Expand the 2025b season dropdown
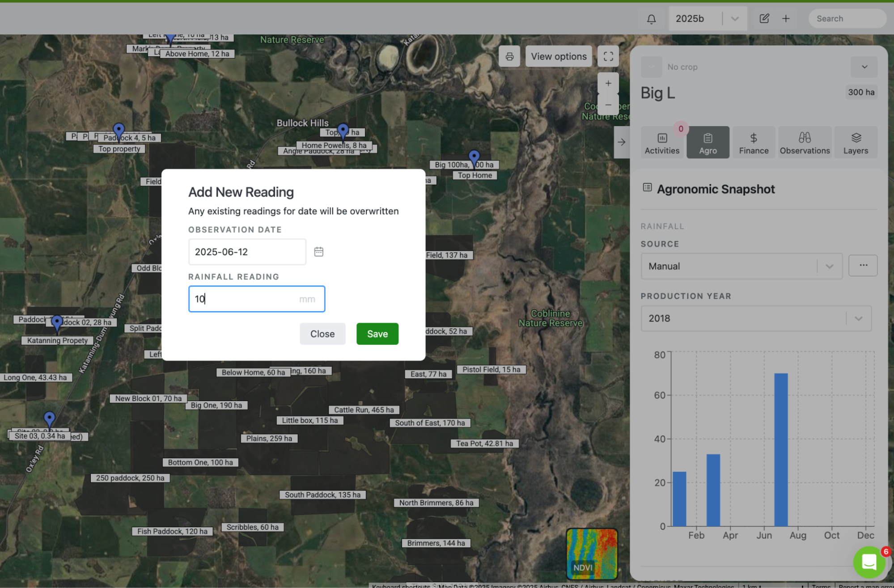 [734, 19]
